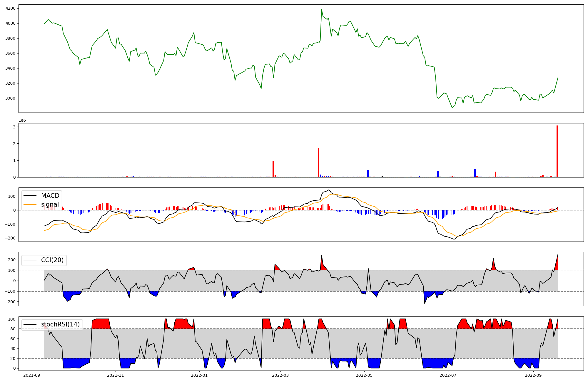The height and width of the screenshot is (382, 588).
Task: Click the tallest red volume bar
Action: click(x=557, y=151)
